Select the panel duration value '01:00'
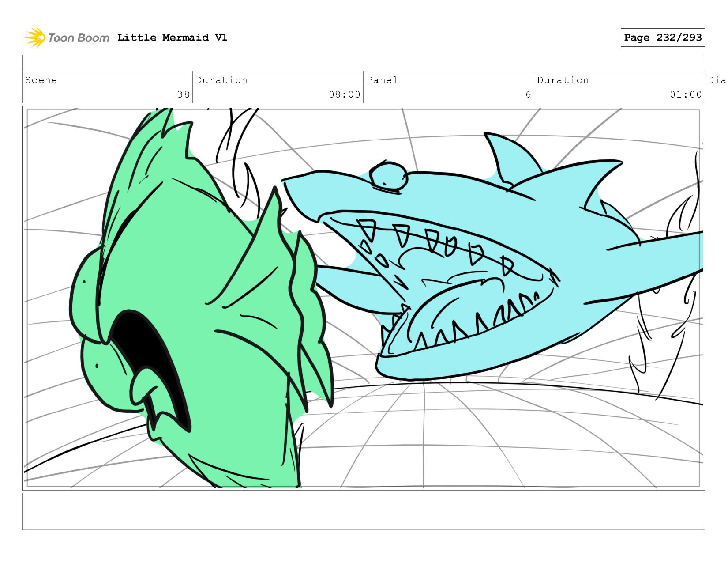The image size is (728, 563). (686, 94)
